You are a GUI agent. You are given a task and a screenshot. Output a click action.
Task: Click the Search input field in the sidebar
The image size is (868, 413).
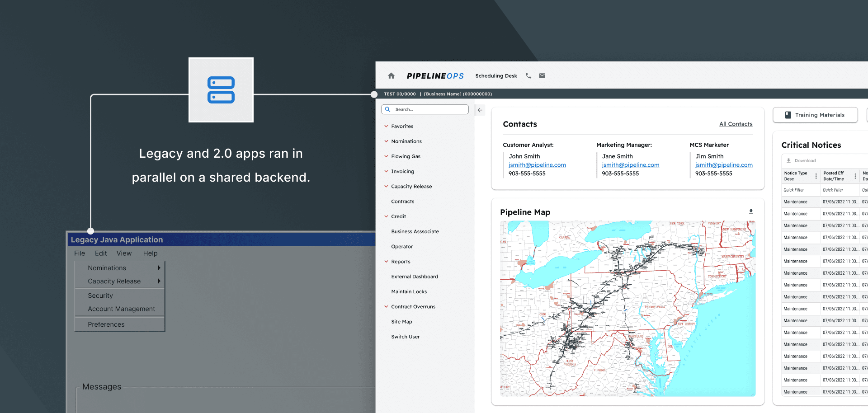(425, 109)
